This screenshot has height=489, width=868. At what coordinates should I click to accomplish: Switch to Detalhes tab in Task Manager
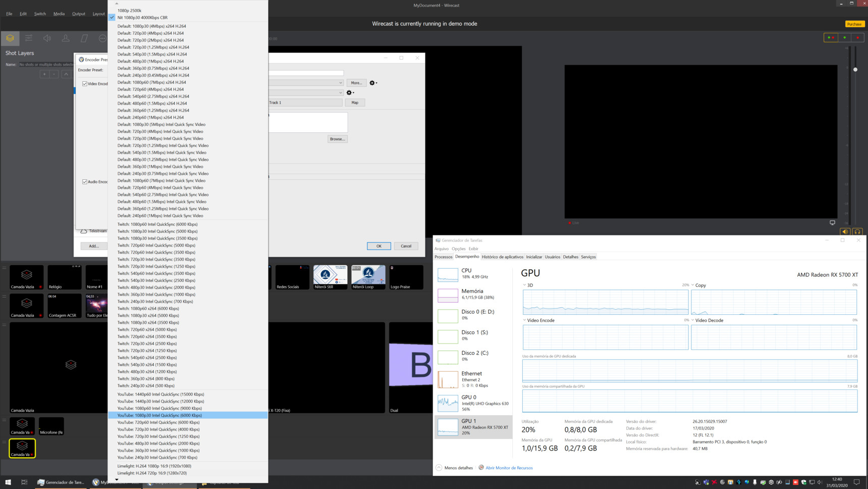(571, 257)
